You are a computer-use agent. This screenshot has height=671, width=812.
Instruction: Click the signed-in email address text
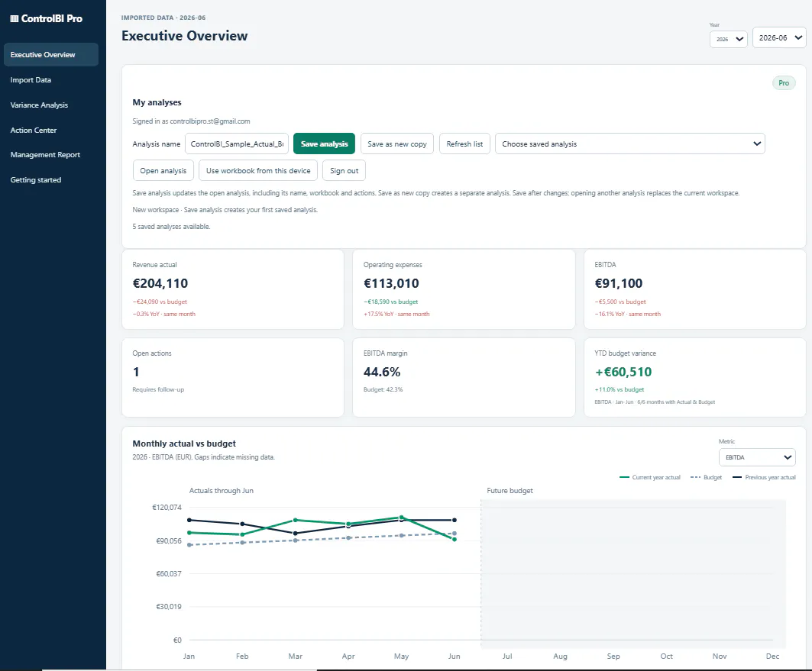tap(210, 121)
